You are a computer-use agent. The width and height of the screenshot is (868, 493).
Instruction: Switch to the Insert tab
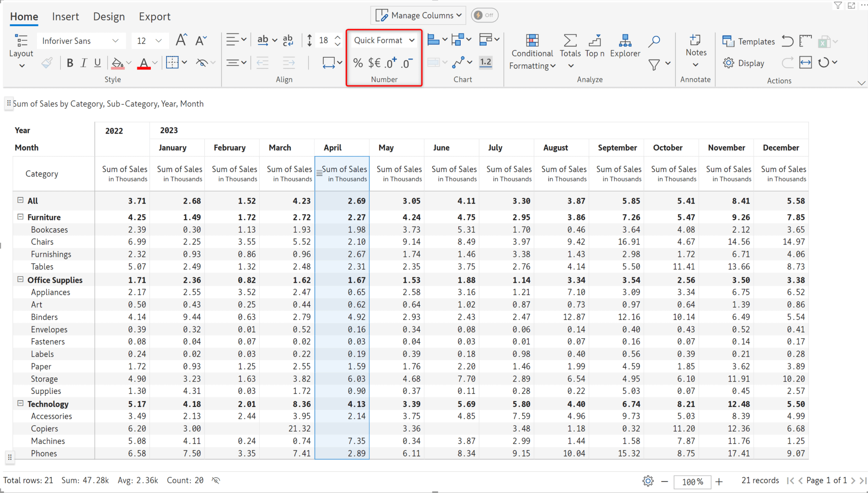pyautogui.click(x=66, y=17)
